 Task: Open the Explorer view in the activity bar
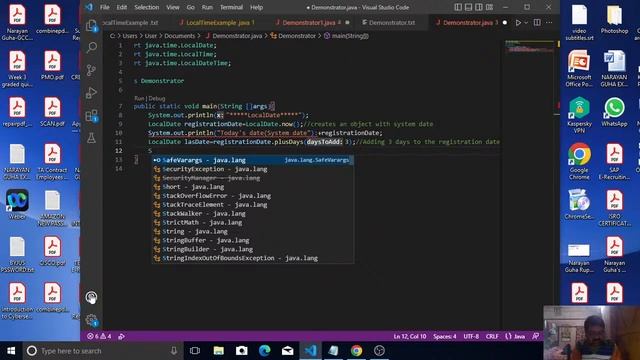tap(91, 26)
